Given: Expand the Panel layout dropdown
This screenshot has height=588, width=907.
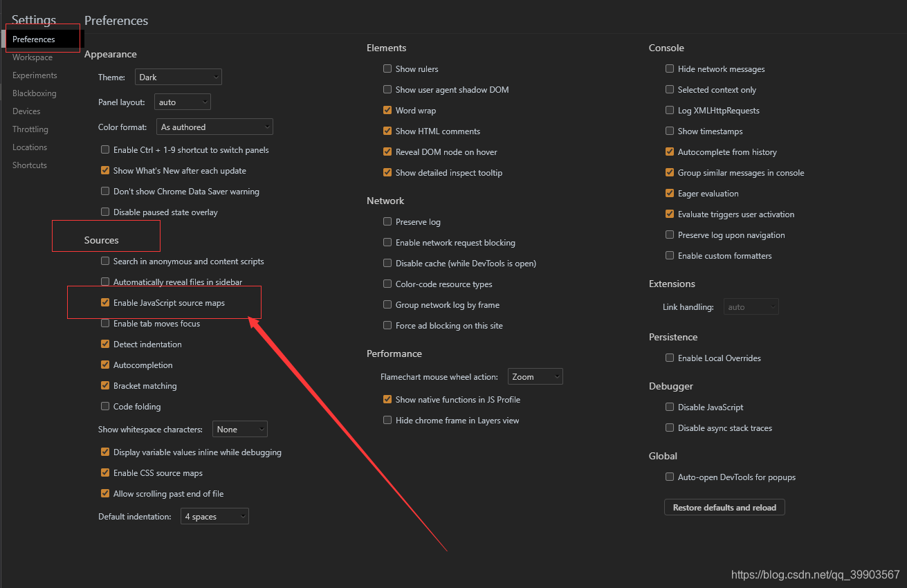Looking at the screenshot, I should pos(183,102).
